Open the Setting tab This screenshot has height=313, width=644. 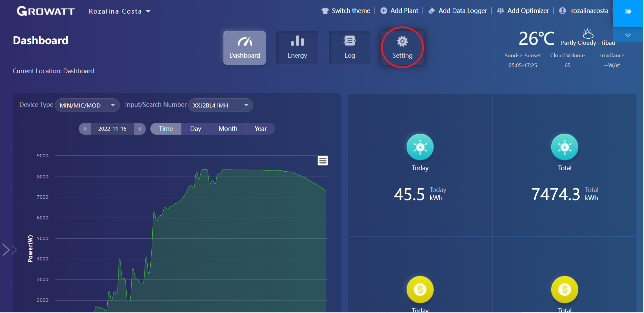[x=402, y=48]
